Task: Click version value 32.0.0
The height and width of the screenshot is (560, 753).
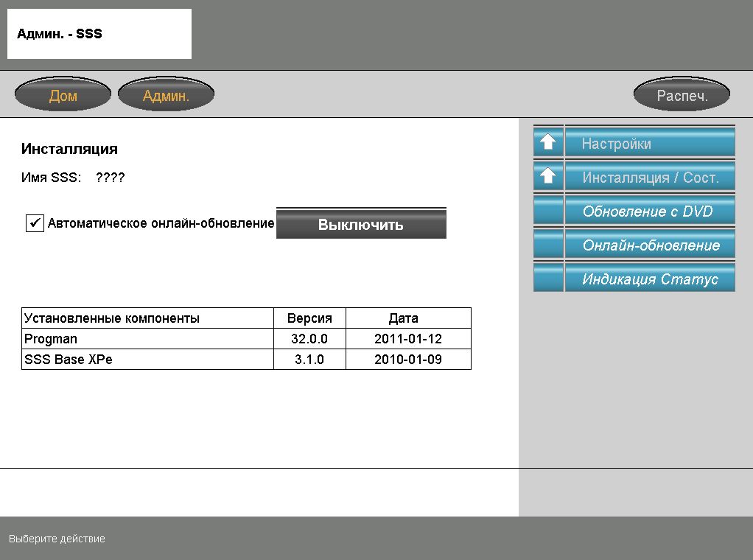Action: pos(309,339)
